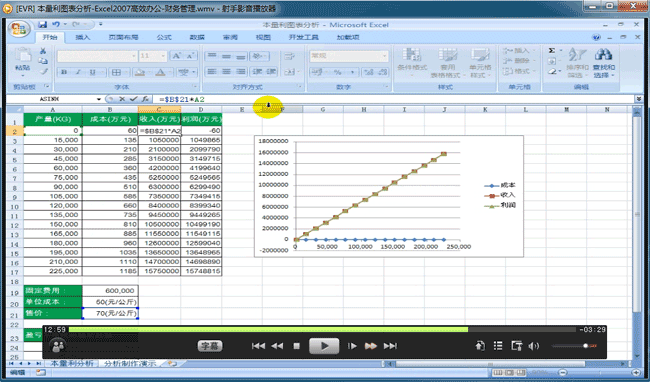This screenshot has height=382, width=650.
Task: Switch to the 页面布局 (Page Layout) tab
Action: tap(123, 37)
